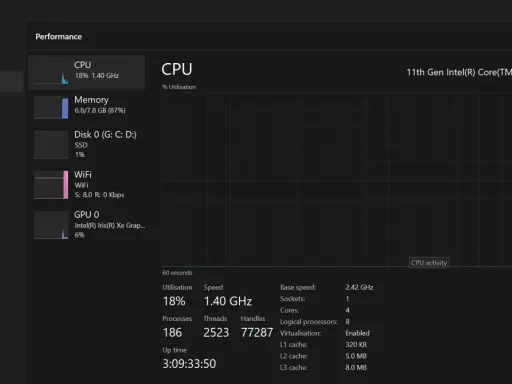Click the Logical processors value 8

(x=347, y=322)
